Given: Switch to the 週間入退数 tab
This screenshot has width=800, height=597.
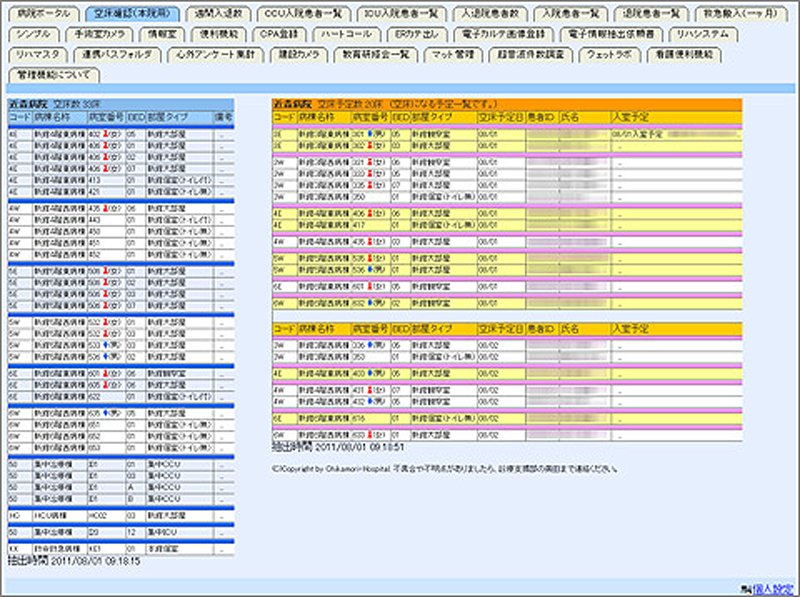Looking at the screenshot, I should (x=218, y=14).
